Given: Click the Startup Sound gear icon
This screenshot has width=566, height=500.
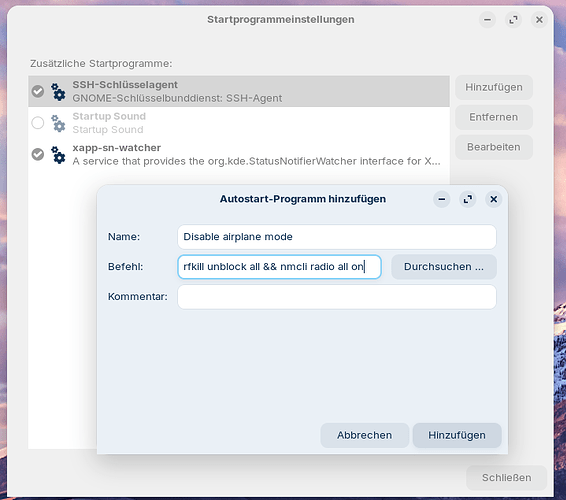Looking at the screenshot, I should tap(58, 123).
